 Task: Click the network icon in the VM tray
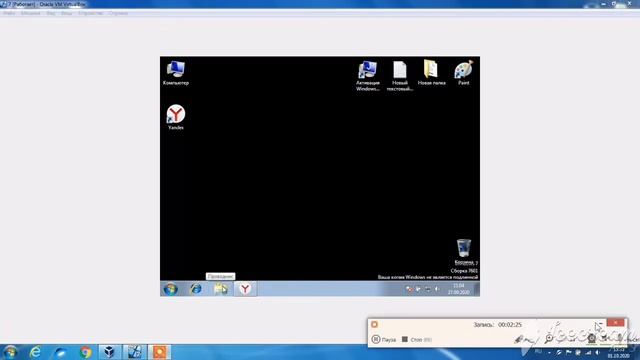(x=427, y=289)
